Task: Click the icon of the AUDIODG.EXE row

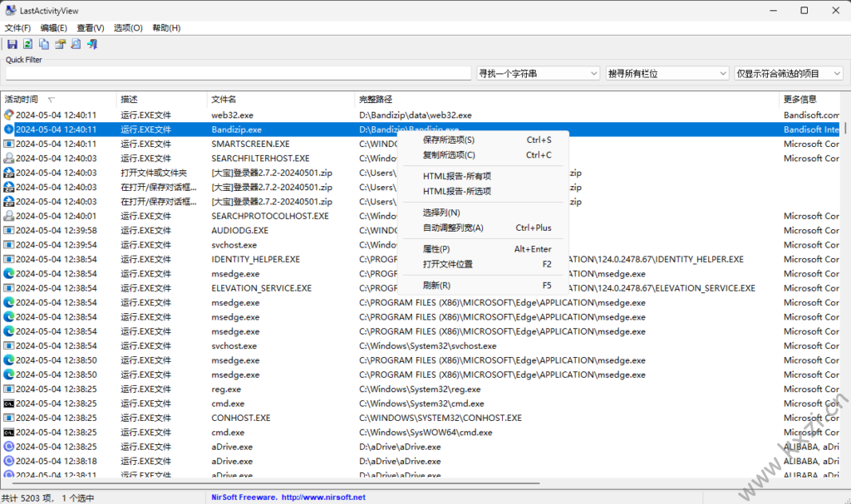Action: coord(8,231)
